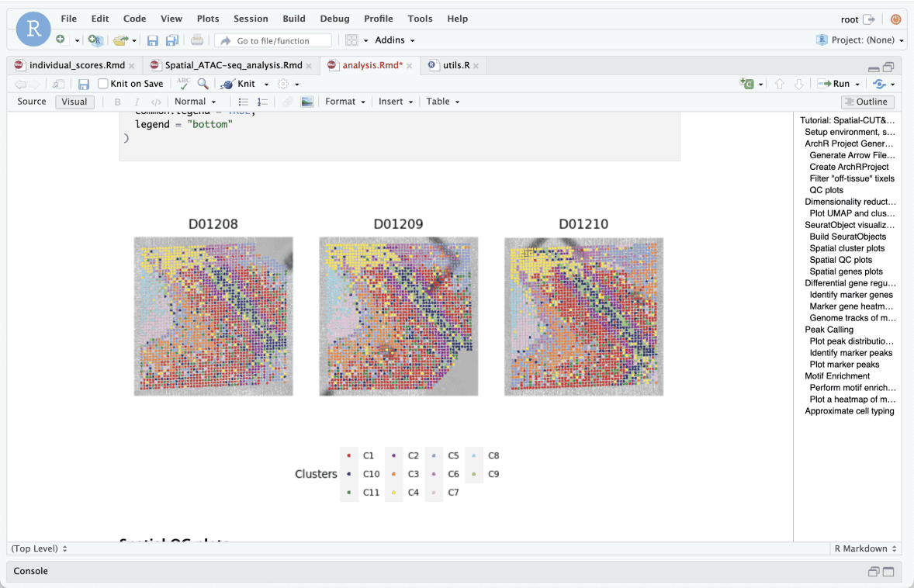Click the Insert image icon in toolbar

[x=307, y=102]
